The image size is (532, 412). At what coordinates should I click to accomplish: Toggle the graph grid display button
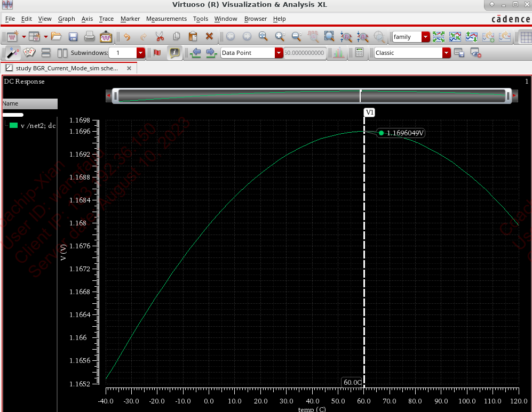click(525, 37)
